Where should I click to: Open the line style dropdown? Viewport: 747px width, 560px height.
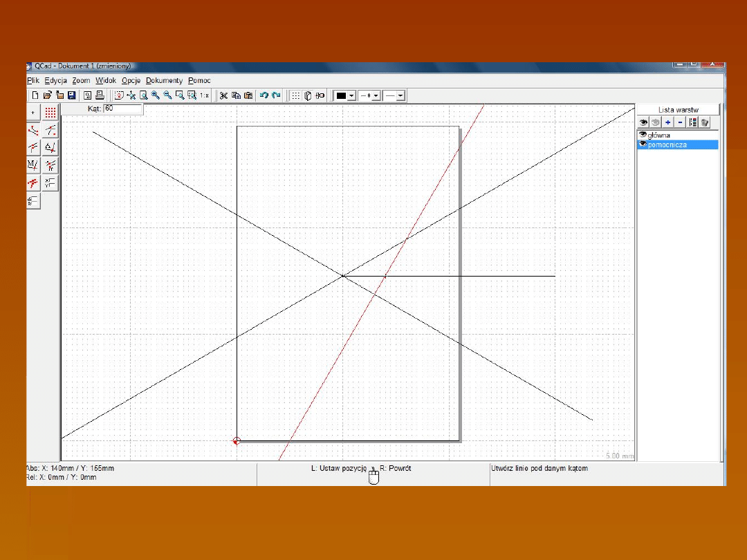(x=400, y=96)
